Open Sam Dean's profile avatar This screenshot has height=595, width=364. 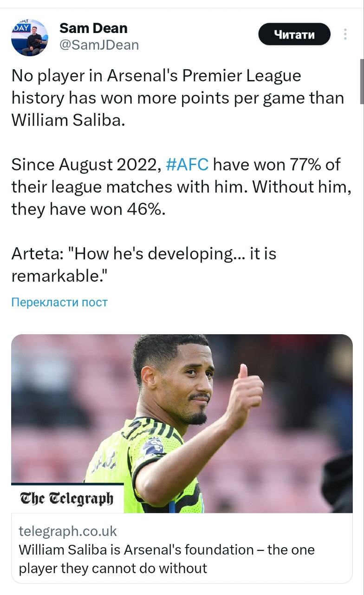[30, 38]
